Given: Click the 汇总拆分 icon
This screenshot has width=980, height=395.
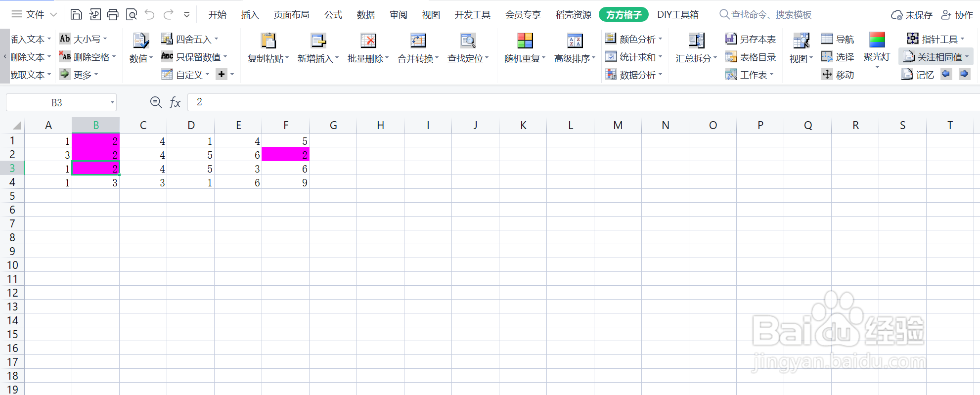Looking at the screenshot, I should (x=696, y=40).
